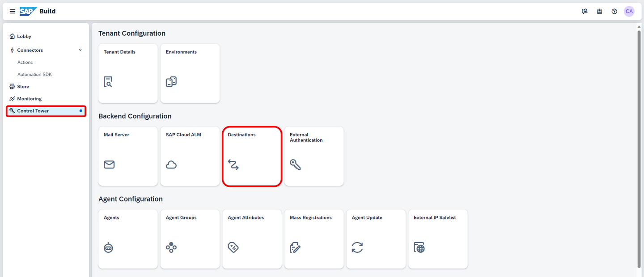Open the Agent Update tile
Image resolution: width=644 pixels, height=277 pixels.
click(376, 239)
